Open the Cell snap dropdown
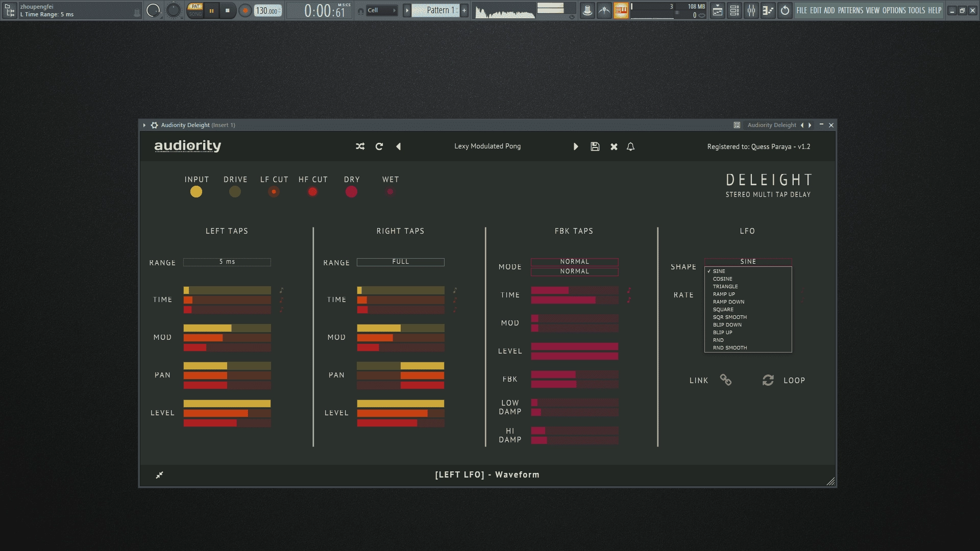The height and width of the screenshot is (551, 980). click(x=382, y=10)
